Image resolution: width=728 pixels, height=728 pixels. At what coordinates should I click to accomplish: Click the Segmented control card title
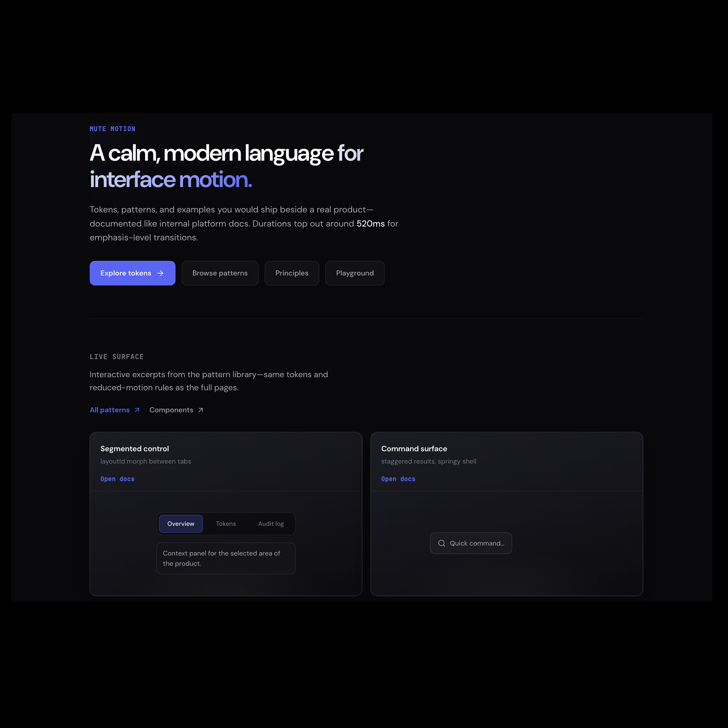[134, 449]
